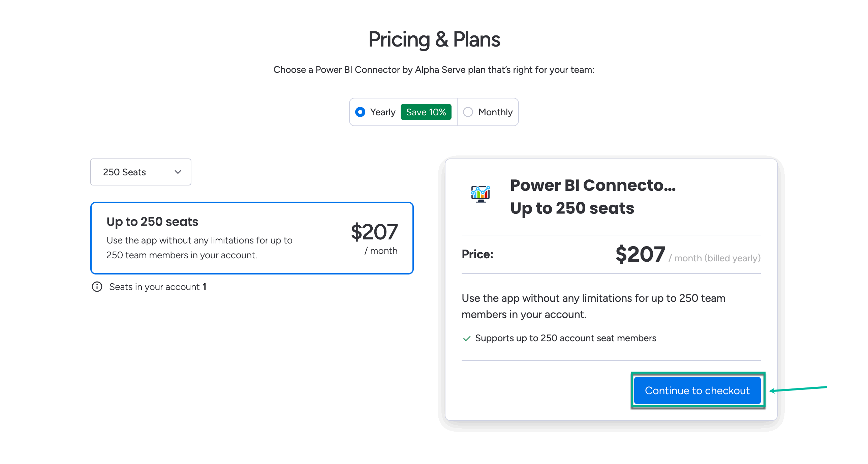Click the green checkmark next to Supports

pyautogui.click(x=467, y=338)
